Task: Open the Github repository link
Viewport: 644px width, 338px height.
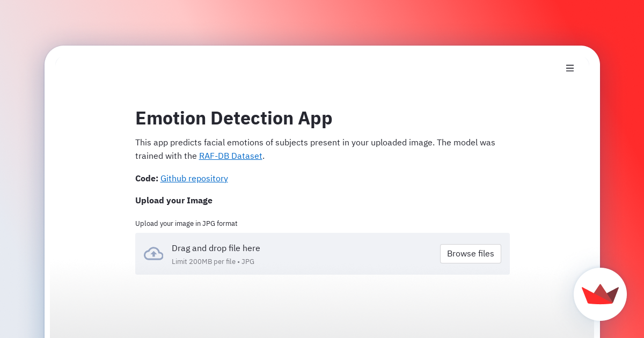Action: pos(194,179)
